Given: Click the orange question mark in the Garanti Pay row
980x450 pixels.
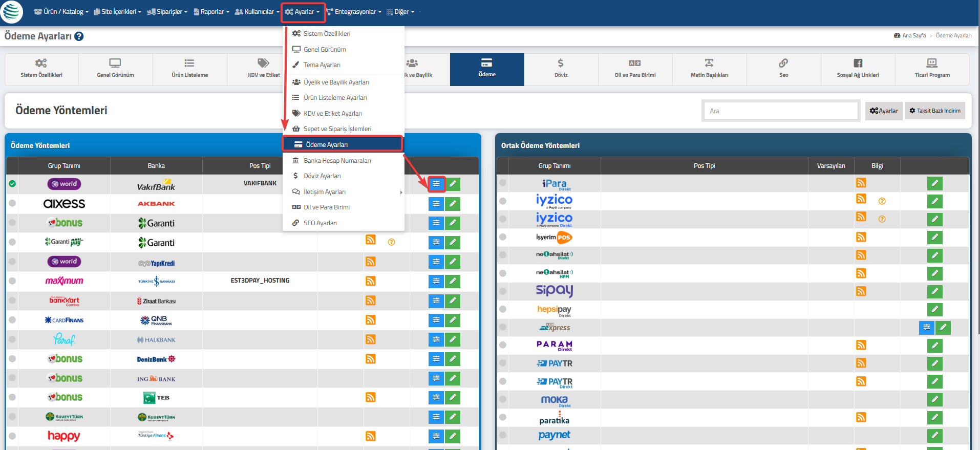Looking at the screenshot, I should coord(392,242).
